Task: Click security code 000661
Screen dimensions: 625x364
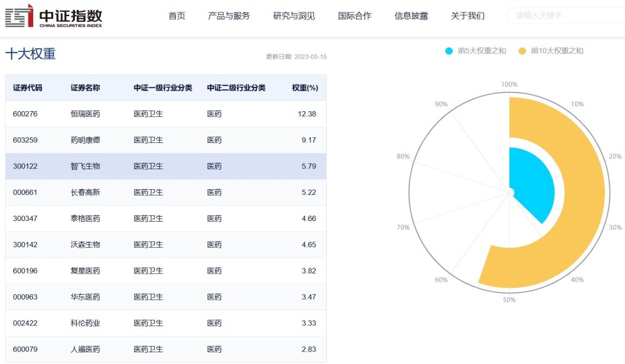Action: [25, 193]
